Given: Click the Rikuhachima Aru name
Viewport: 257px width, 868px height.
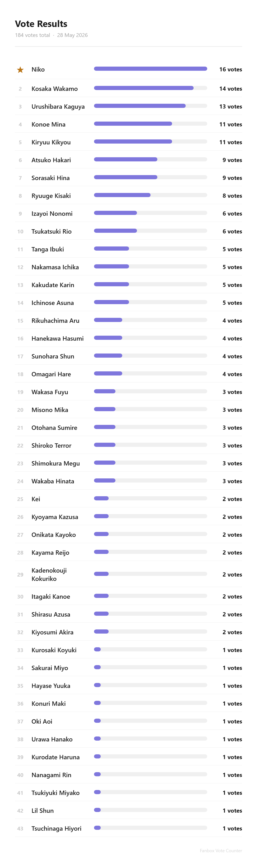Looking at the screenshot, I should tap(55, 321).
